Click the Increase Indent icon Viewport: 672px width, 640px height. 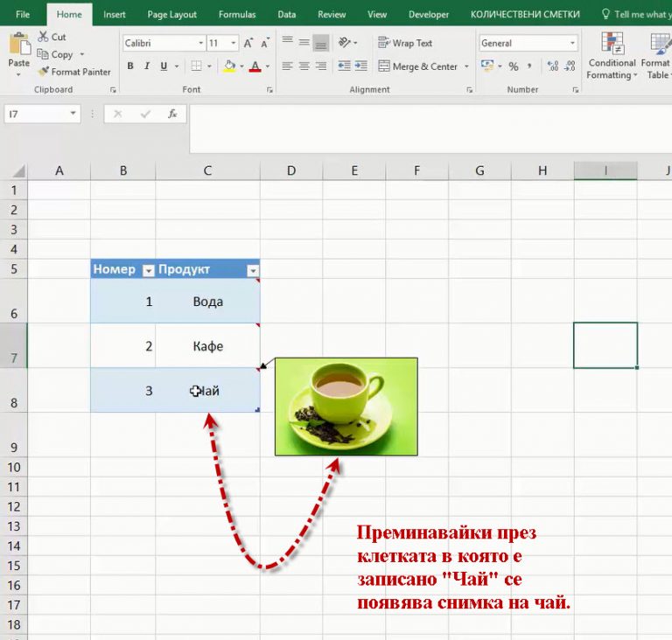coord(360,66)
